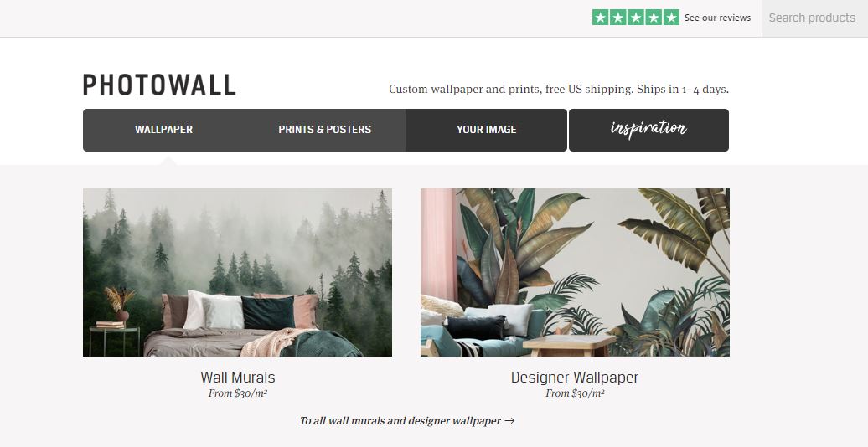Click the second green Trustpilot star
The image size is (868, 447).
[618, 18]
